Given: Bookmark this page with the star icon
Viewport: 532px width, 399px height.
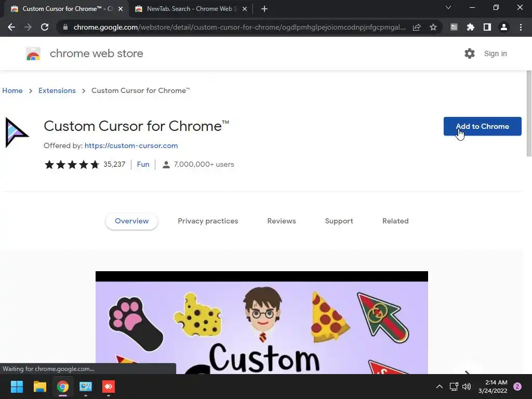Looking at the screenshot, I should coord(433,27).
